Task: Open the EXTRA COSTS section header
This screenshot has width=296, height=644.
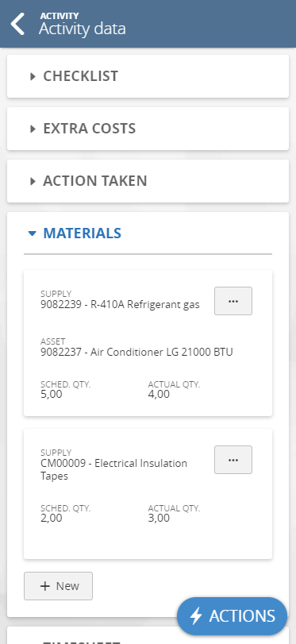Action: coord(148,129)
